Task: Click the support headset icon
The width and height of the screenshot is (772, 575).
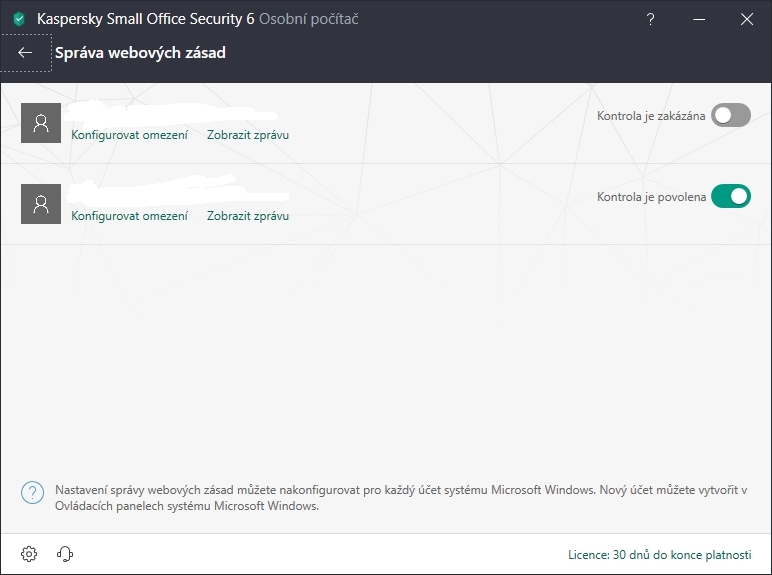Action: (x=66, y=554)
